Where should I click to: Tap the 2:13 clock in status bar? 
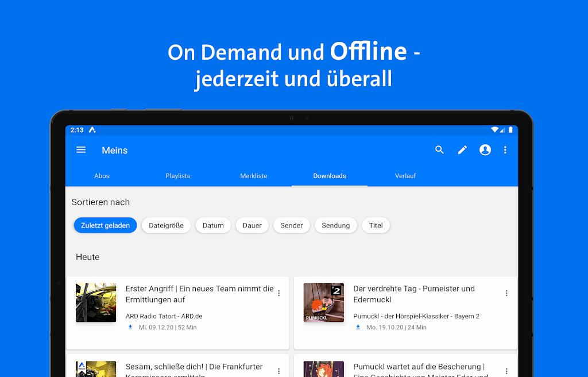click(x=77, y=130)
